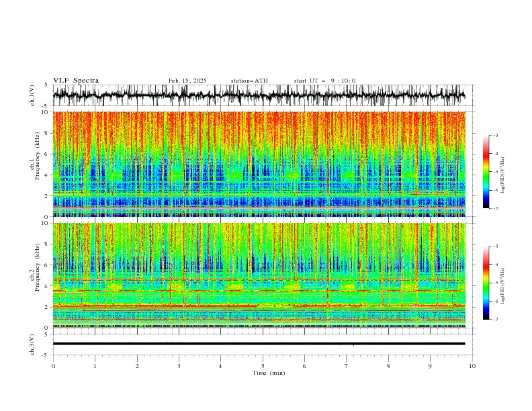
Task: Click the 'start UT = 9:10:0' label
Action: (x=325, y=81)
